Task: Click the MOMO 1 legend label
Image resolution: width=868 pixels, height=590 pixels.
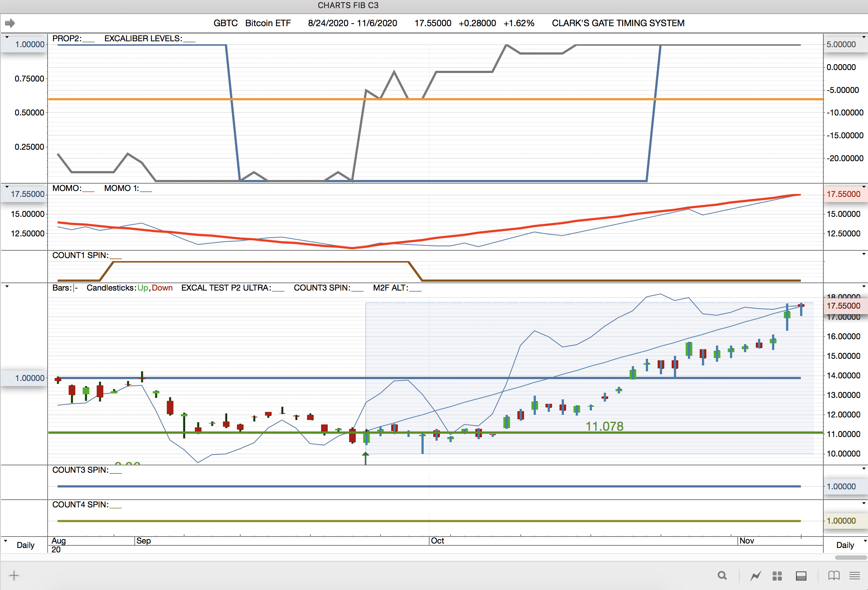Action: click(121, 188)
